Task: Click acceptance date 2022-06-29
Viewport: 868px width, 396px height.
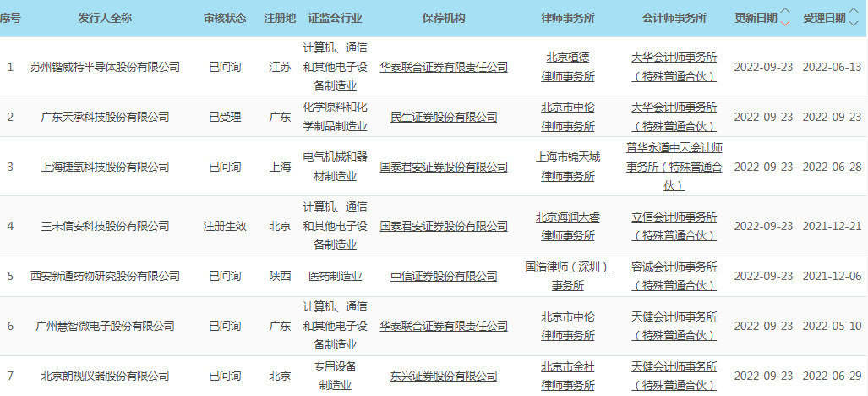Action: tap(832, 376)
